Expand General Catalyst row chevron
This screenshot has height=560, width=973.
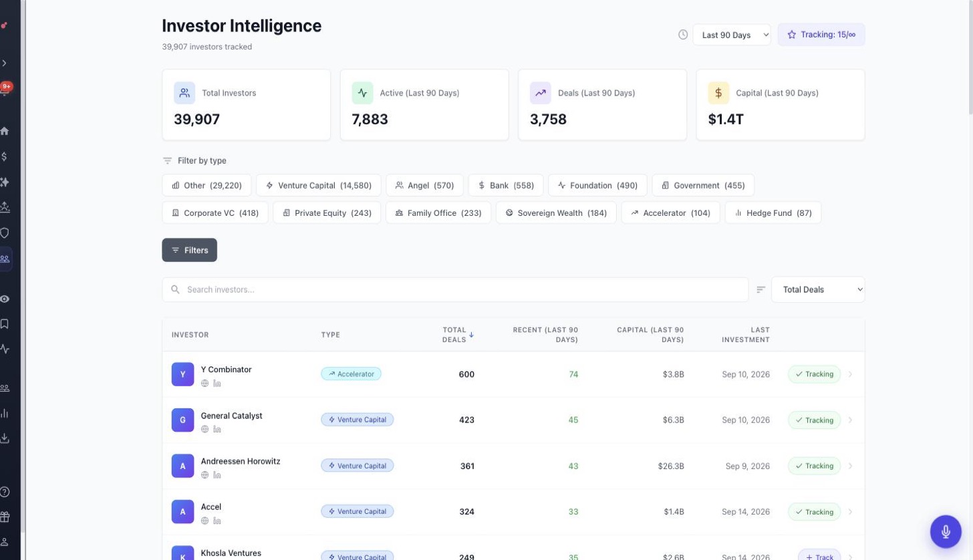tap(851, 420)
